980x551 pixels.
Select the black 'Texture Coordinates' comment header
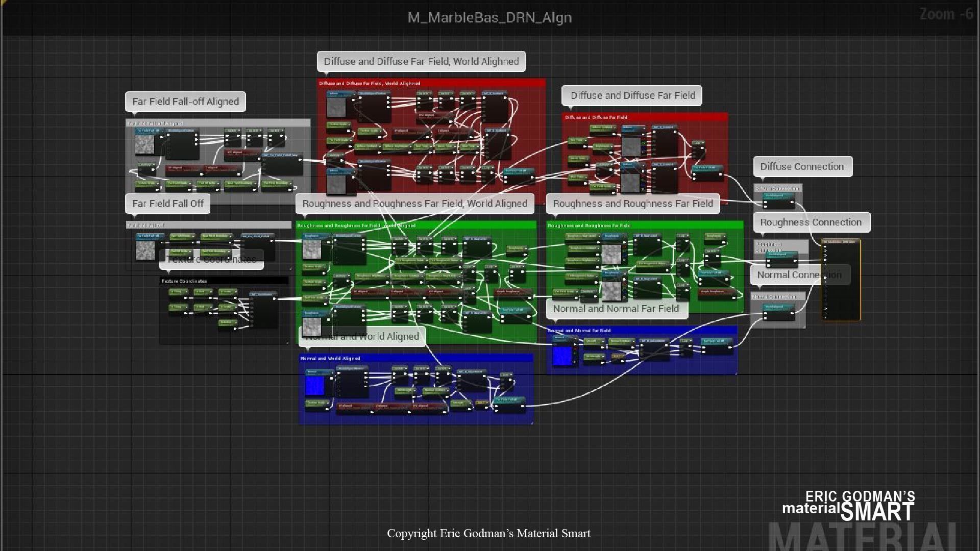tap(224, 281)
